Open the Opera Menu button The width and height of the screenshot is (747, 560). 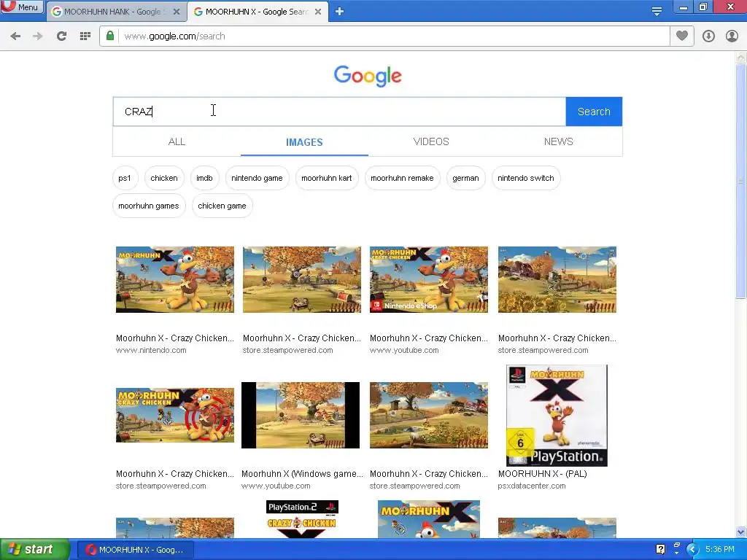(21, 7)
